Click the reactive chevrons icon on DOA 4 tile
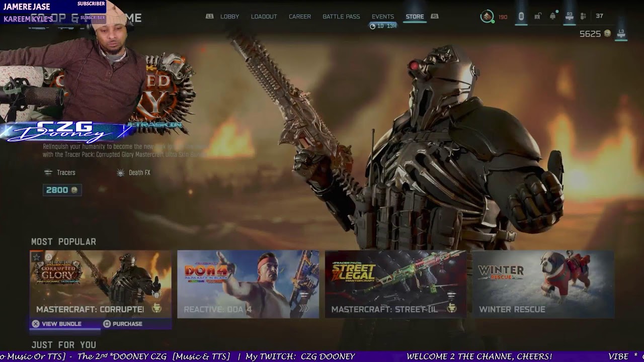644x362 pixels. point(304,309)
